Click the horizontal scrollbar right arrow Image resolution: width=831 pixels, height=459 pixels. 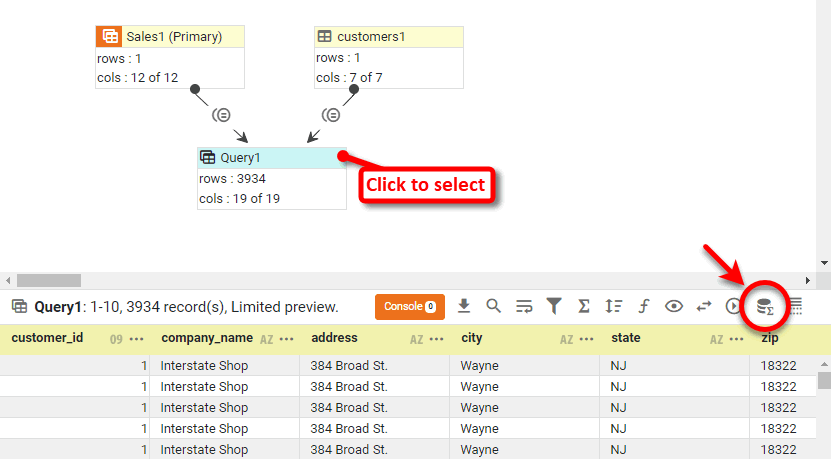(808, 281)
